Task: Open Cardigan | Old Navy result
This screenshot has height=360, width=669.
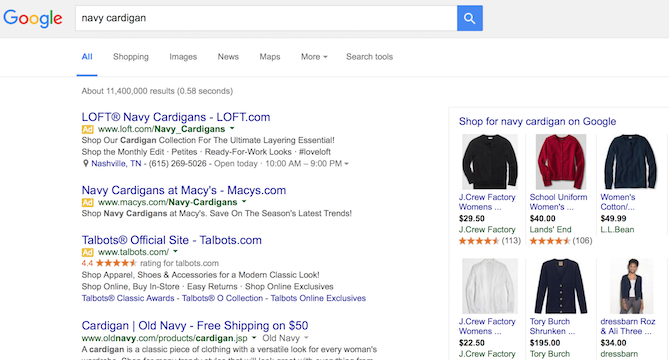Action: point(195,325)
